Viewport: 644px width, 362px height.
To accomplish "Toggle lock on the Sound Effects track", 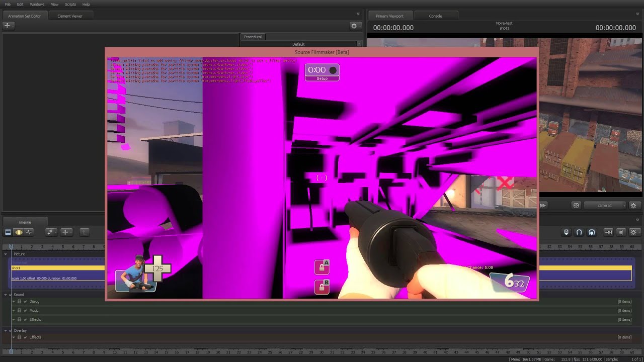I will click(x=19, y=320).
